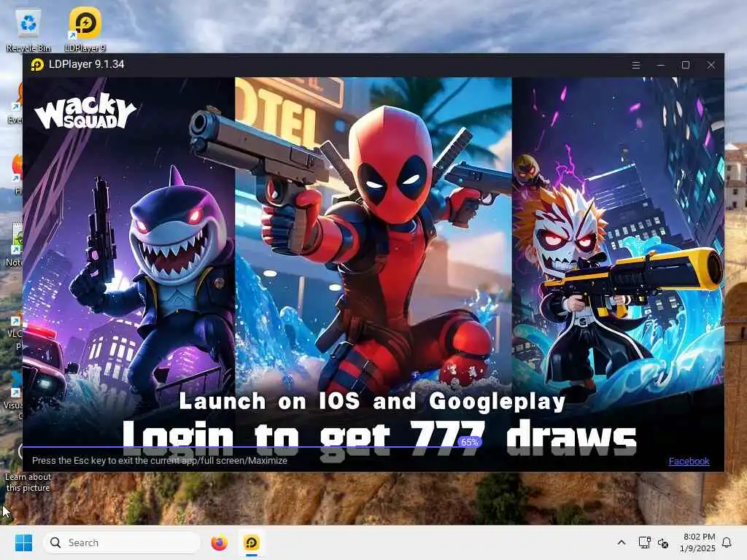Open the clock showing 8:02 PM
The height and width of the screenshot is (560, 747).
(x=697, y=542)
